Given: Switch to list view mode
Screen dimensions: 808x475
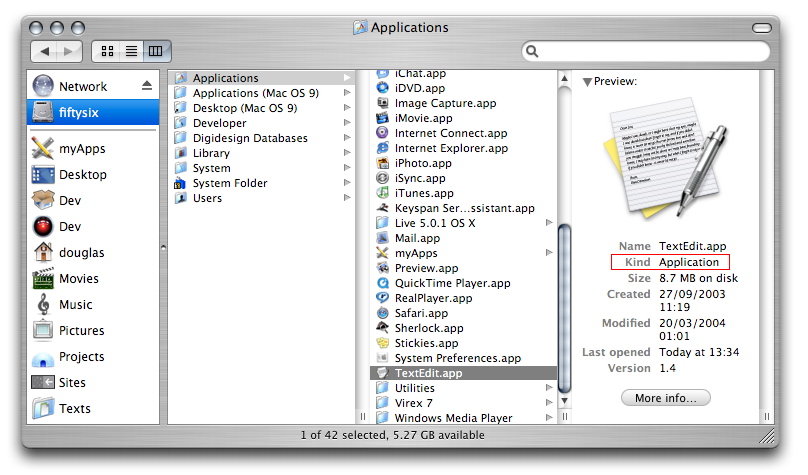Looking at the screenshot, I should coord(131,50).
